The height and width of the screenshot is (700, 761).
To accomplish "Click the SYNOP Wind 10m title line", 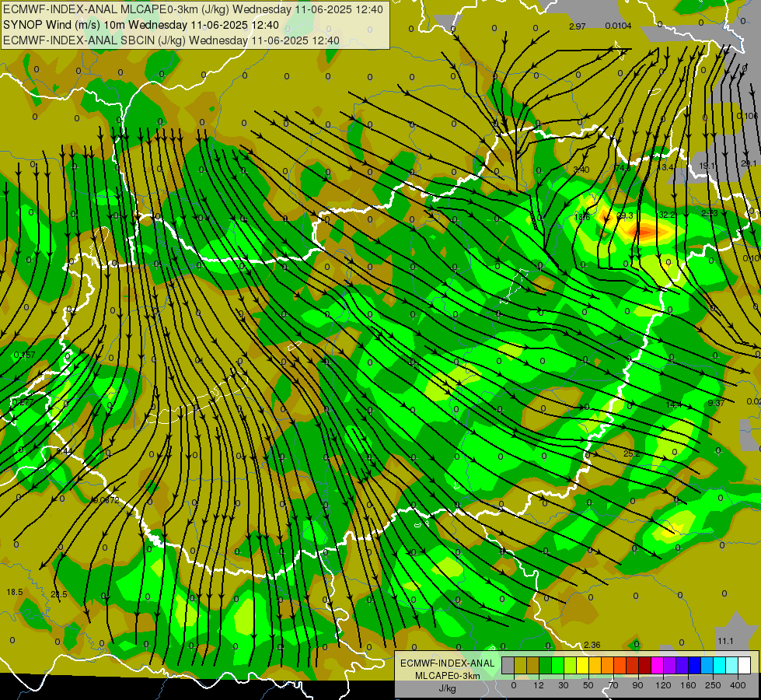I will [141, 25].
